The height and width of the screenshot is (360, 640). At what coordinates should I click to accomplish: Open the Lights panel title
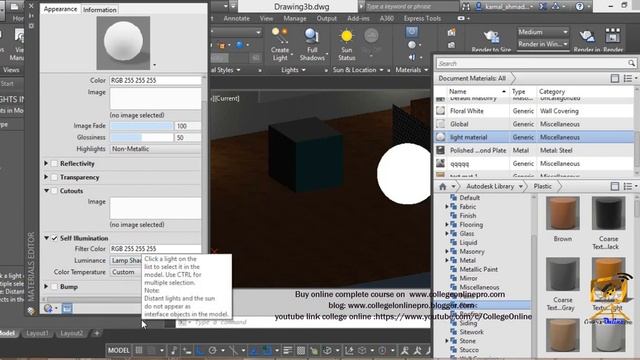(x=293, y=70)
